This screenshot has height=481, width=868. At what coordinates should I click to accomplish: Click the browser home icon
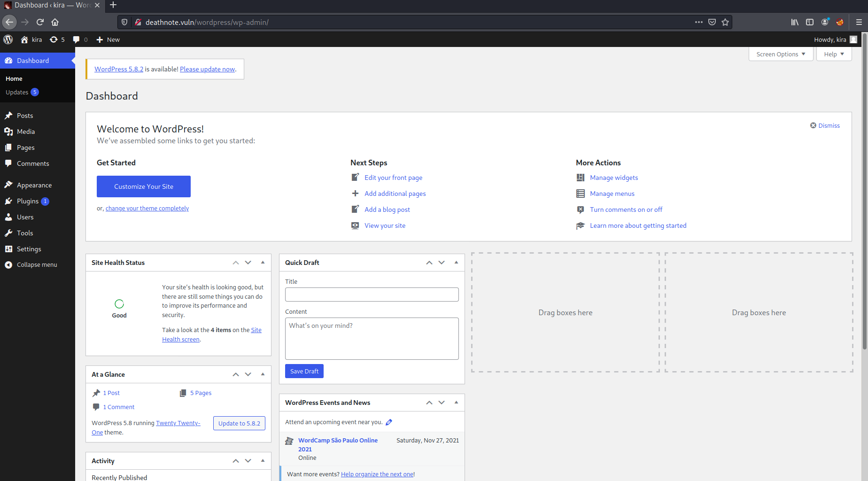click(55, 22)
